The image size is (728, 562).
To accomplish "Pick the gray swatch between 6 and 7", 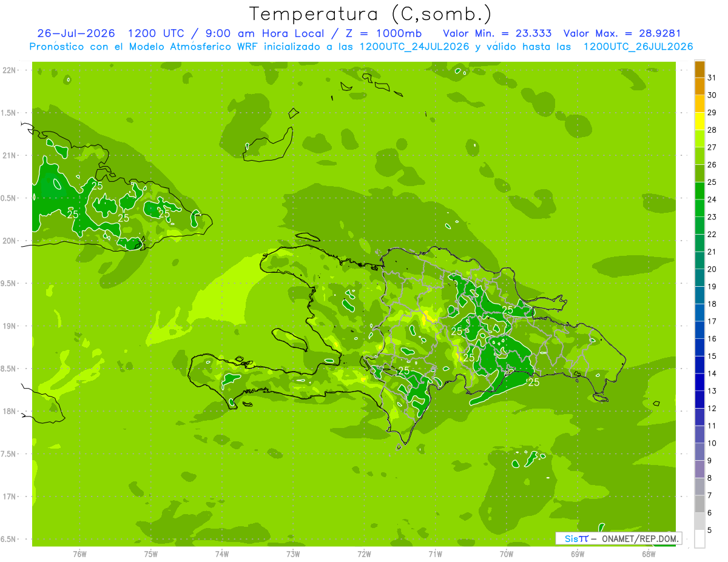I will tap(699, 504).
